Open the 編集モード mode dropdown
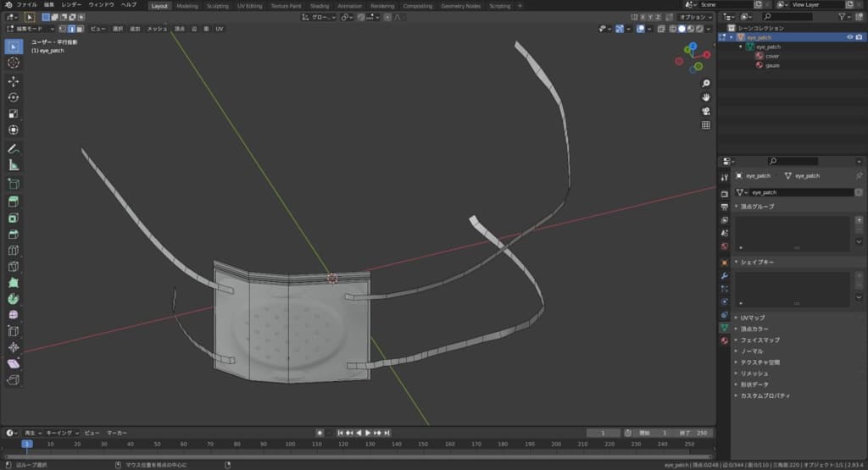This screenshot has width=868, height=470. (x=31, y=29)
